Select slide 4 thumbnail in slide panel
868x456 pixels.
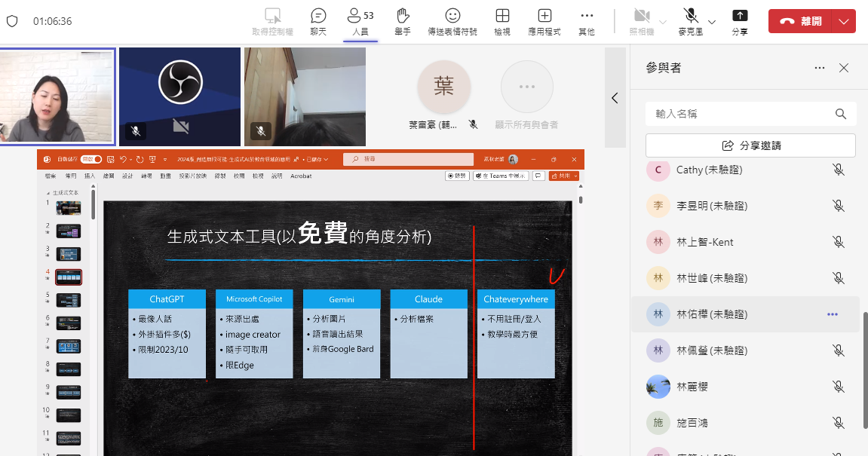tap(69, 277)
